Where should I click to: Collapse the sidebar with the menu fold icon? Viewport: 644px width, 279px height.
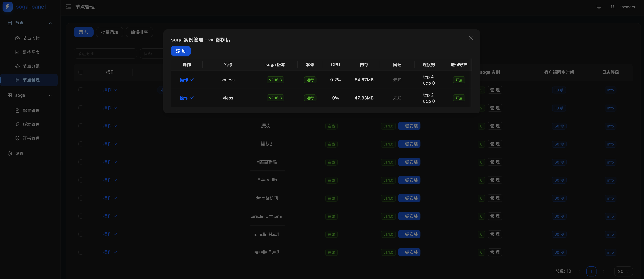pos(69,7)
